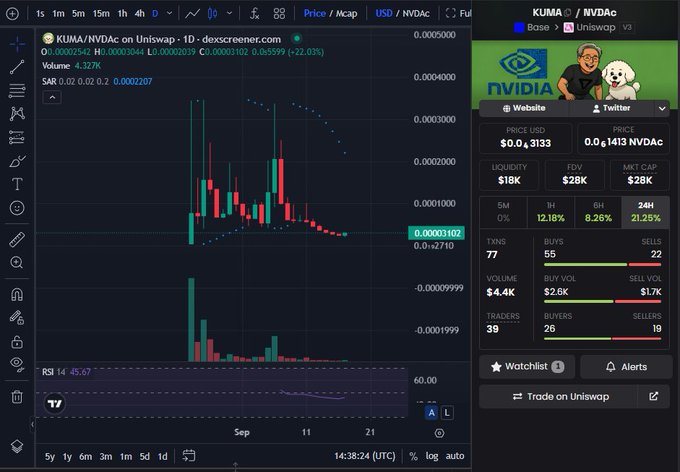This screenshot has height=472, width=680.
Task: Click the external link icon beside Trade on Uniswap
Action: [654, 396]
